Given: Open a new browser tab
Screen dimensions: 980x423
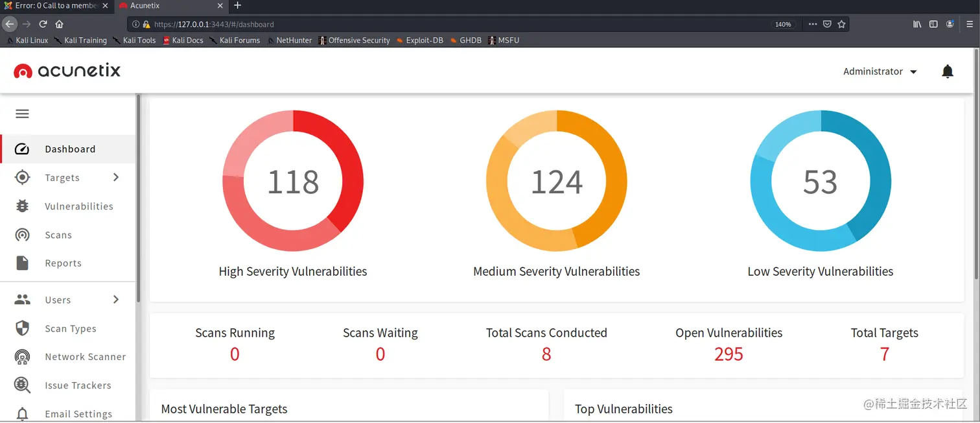Looking at the screenshot, I should (237, 5).
